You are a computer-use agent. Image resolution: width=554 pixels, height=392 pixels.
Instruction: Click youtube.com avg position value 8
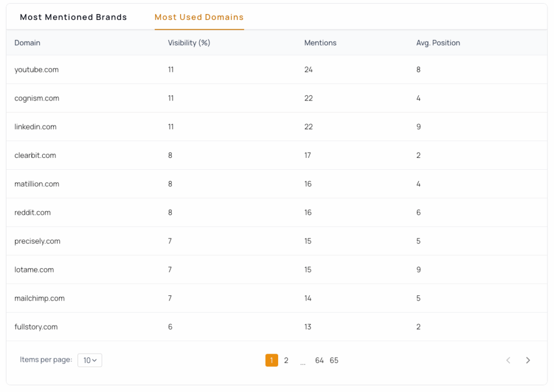coord(418,70)
